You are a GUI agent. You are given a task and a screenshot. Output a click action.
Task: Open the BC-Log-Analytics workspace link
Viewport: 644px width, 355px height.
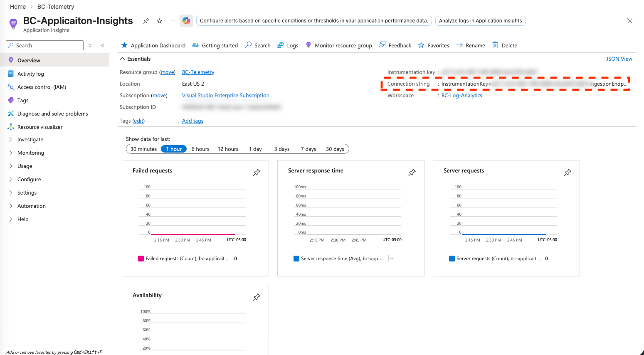coord(461,96)
